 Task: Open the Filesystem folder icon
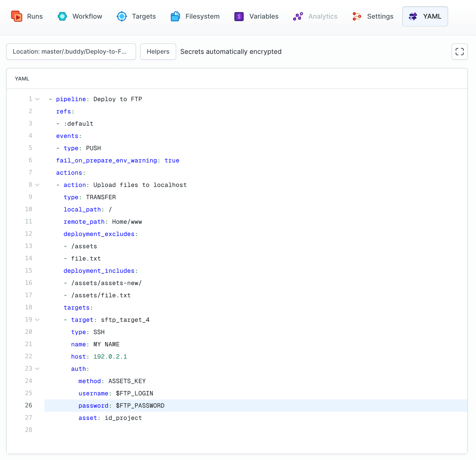click(x=175, y=16)
